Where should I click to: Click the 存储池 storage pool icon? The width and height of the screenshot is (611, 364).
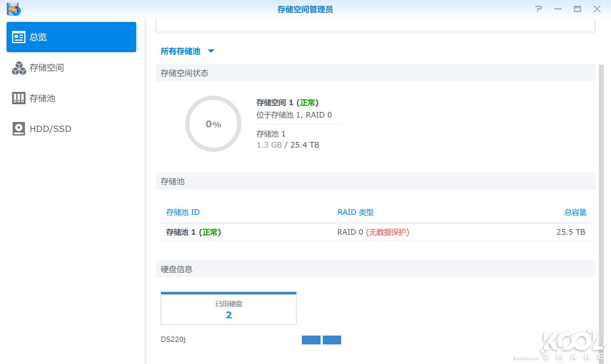19,98
